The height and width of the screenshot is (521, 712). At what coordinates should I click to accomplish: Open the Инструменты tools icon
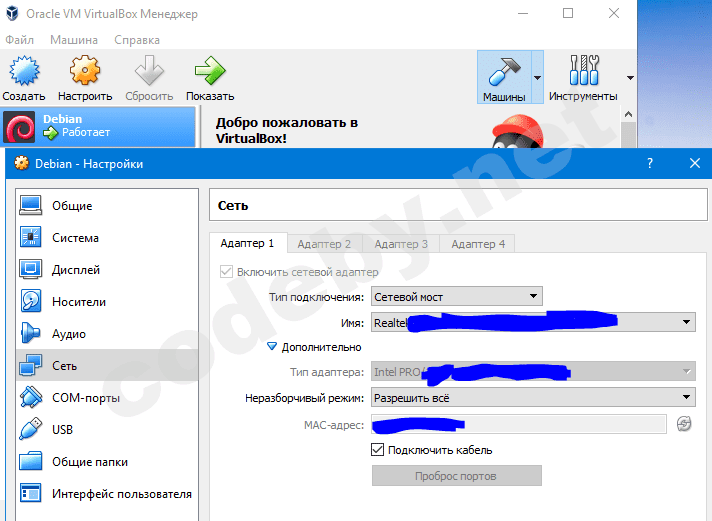[x=582, y=72]
